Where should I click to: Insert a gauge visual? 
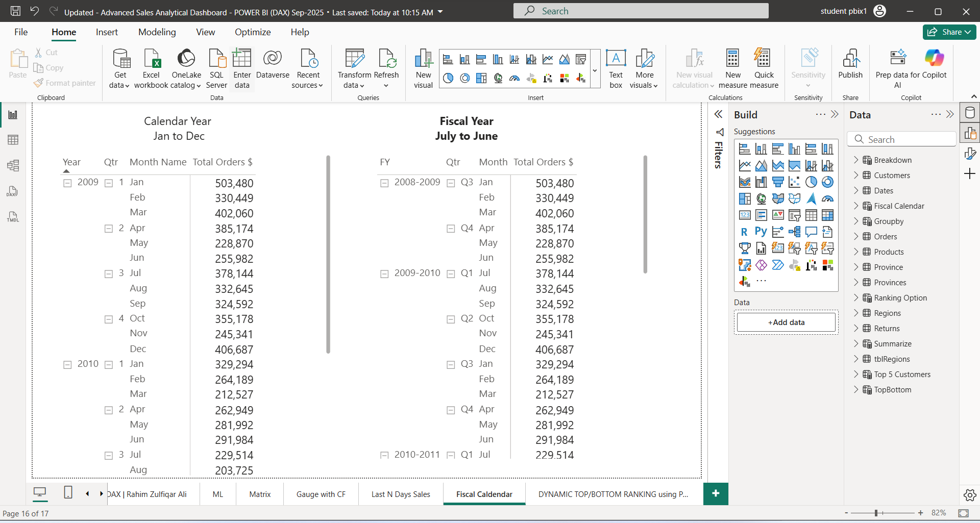(514, 78)
